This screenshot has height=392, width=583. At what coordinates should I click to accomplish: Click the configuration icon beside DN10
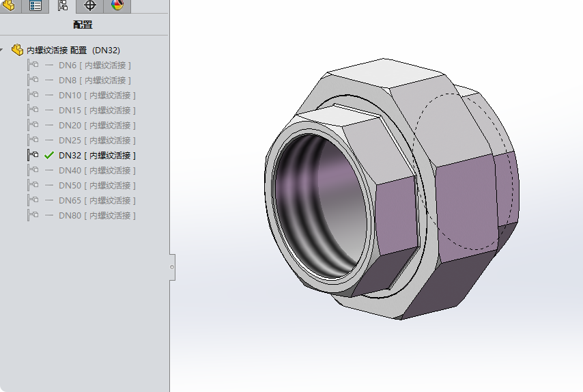(x=33, y=95)
